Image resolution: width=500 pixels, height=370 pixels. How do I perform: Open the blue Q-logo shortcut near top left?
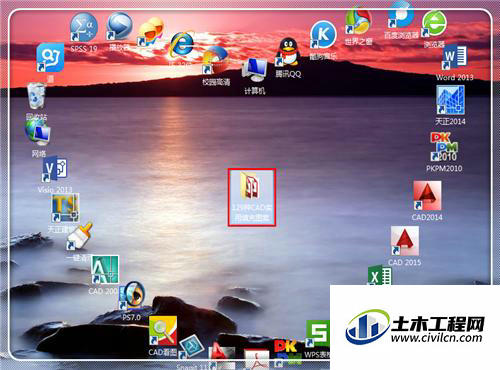point(50,57)
